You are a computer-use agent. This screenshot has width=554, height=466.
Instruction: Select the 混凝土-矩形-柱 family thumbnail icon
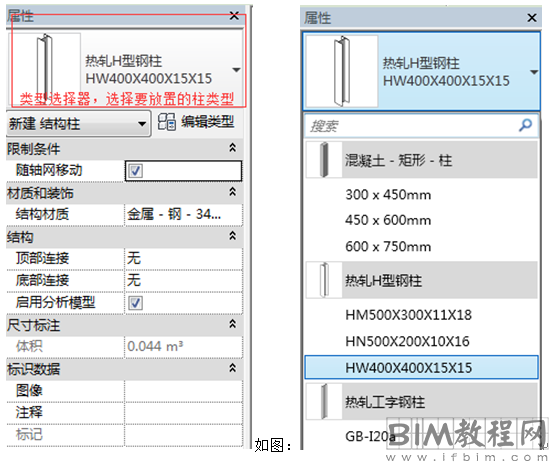coord(324,160)
